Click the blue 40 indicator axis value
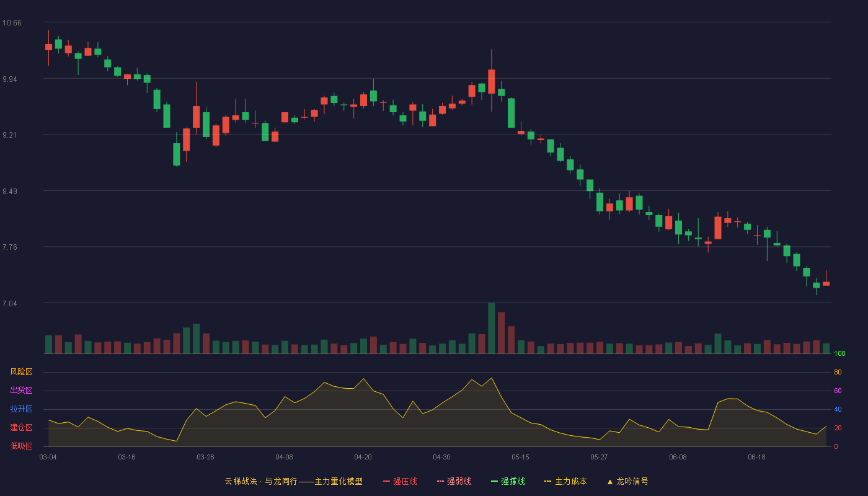868x496 pixels. [x=838, y=409]
